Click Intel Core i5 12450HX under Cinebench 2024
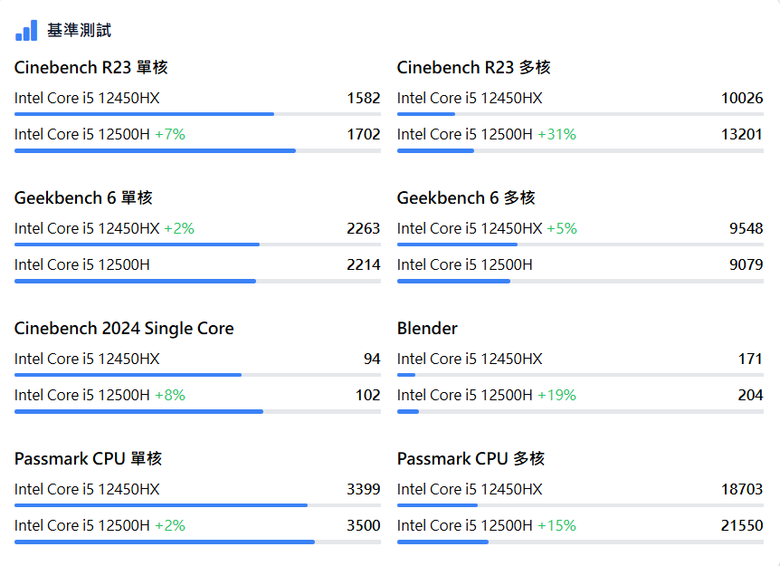The image size is (780, 566). [87, 359]
